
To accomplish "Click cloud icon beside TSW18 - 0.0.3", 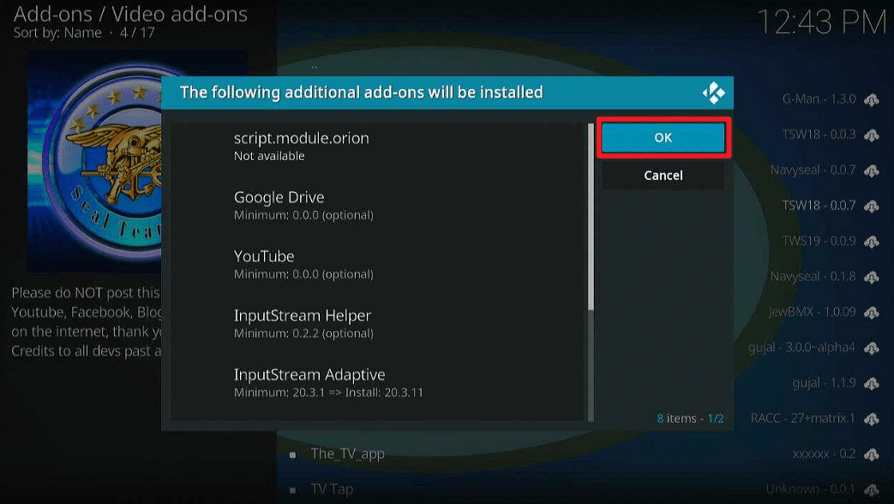I will pyautogui.click(x=871, y=135).
